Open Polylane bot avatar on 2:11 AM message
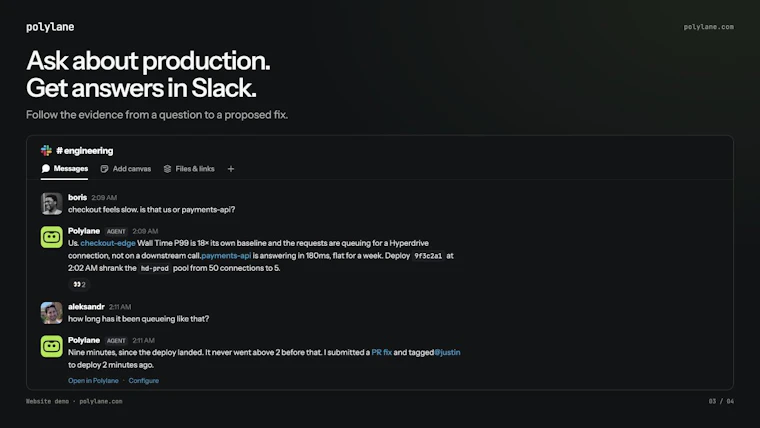760x428 pixels. [x=51, y=346]
